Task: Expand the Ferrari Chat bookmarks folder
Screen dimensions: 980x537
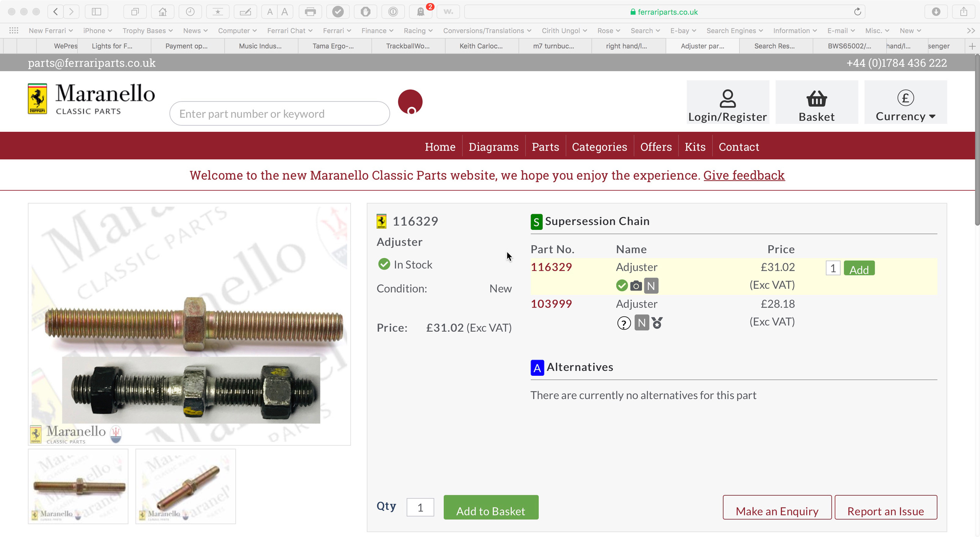Action: pos(290,31)
